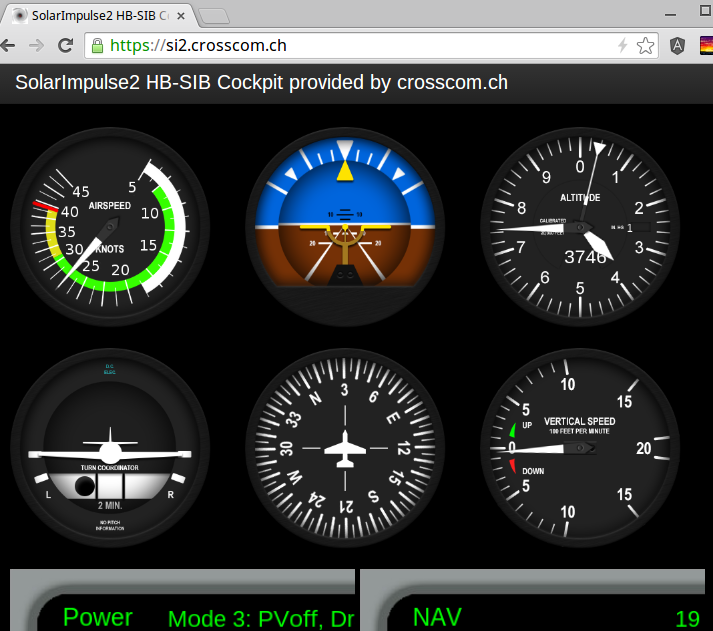Reload the page

65,45
